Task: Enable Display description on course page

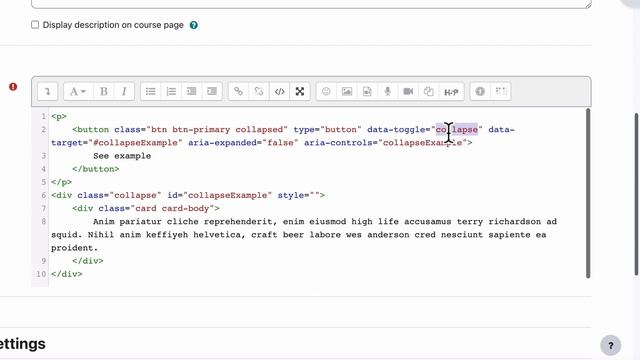Action: 35,25
